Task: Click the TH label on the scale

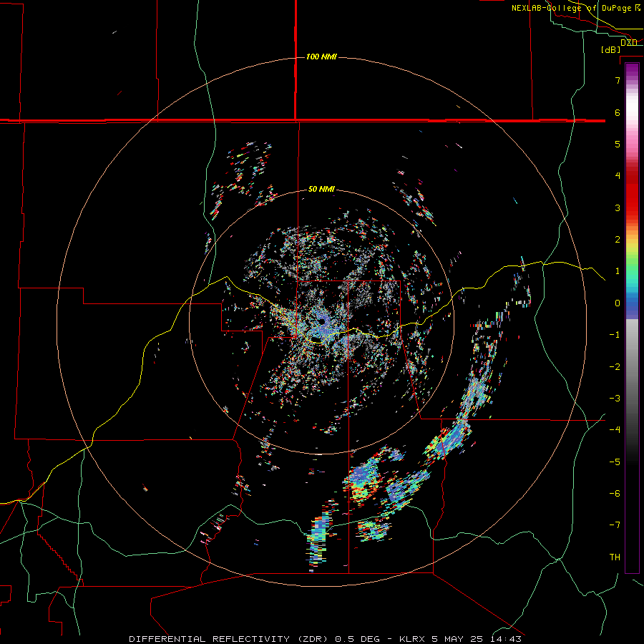Action: pyautogui.click(x=615, y=557)
